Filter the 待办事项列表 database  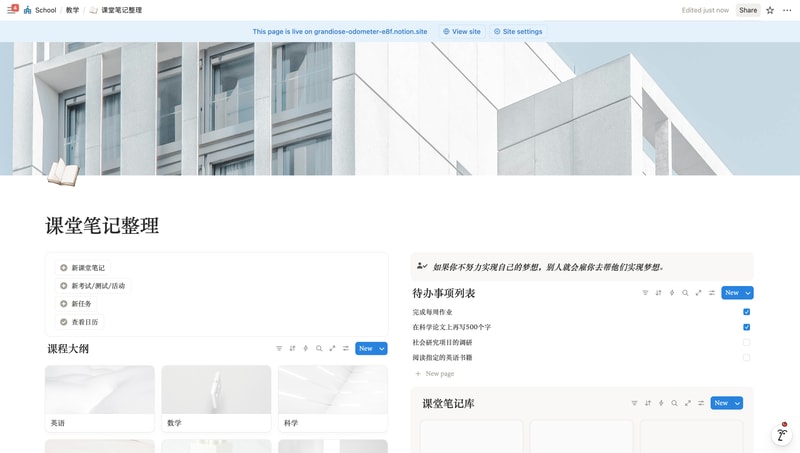click(x=645, y=293)
